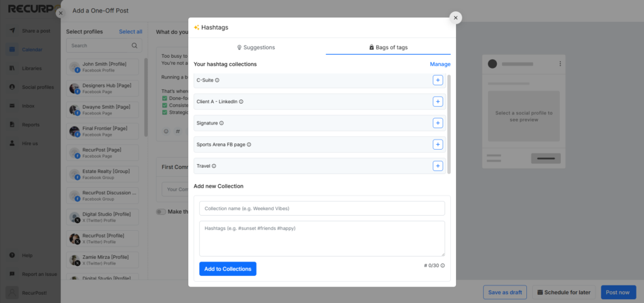Open Libraries in the sidebar

click(30, 68)
